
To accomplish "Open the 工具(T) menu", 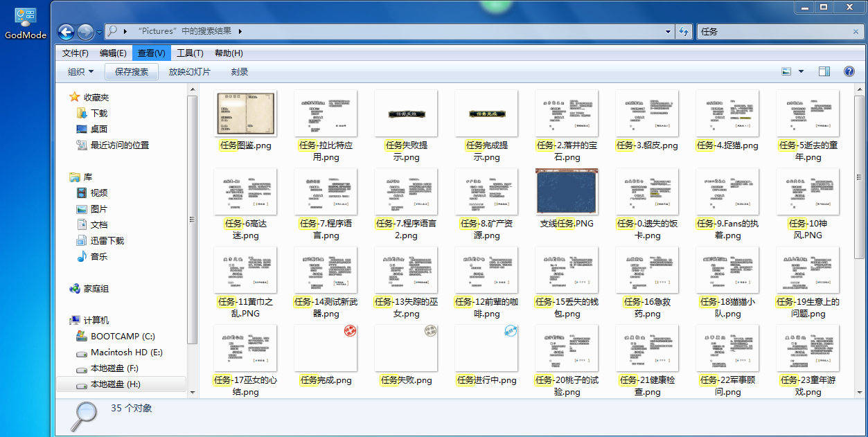I will coord(190,53).
